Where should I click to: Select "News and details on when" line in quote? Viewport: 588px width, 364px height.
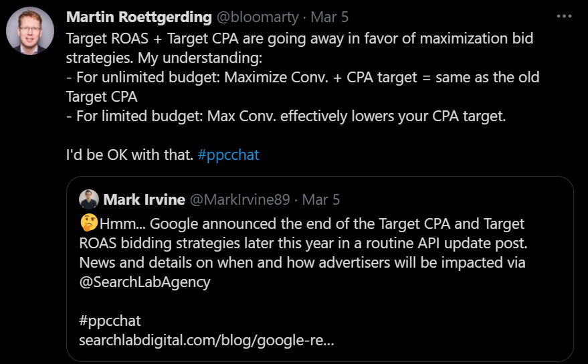click(x=302, y=263)
